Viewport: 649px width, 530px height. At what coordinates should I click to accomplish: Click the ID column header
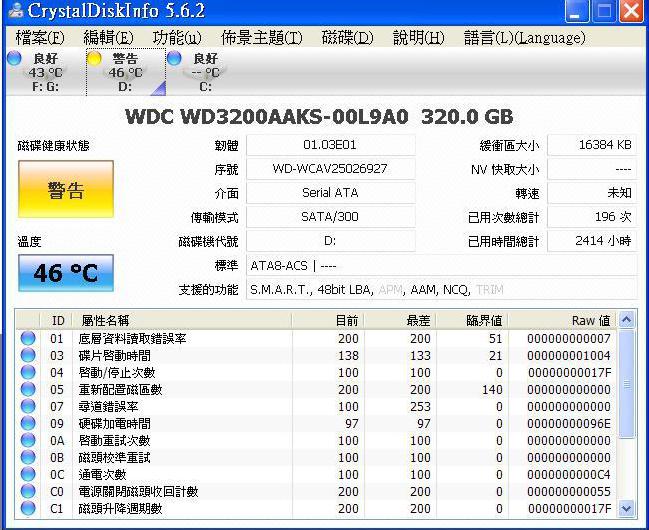[x=56, y=320]
